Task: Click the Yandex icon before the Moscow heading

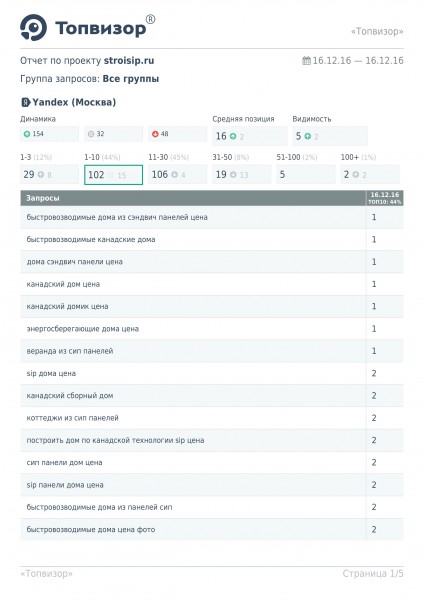Action: (x=25, y=102)
